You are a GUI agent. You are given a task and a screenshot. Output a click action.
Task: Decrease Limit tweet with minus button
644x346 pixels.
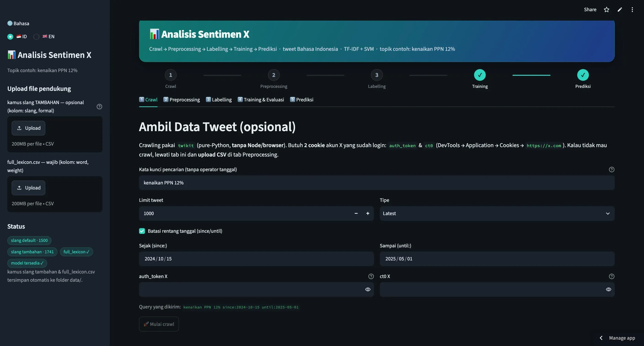pyautogui.click(x=356, y=214)
